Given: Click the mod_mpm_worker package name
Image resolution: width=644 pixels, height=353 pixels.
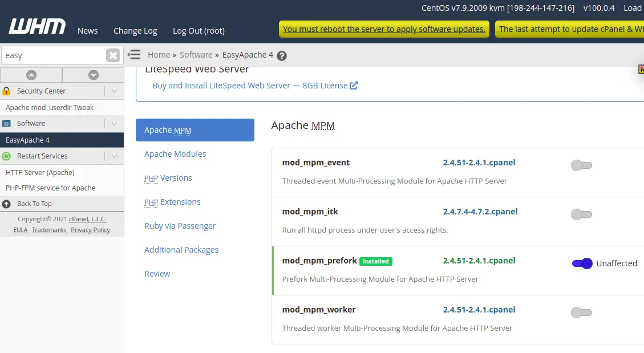Looking at the screenshot, I should coord(319,310).
